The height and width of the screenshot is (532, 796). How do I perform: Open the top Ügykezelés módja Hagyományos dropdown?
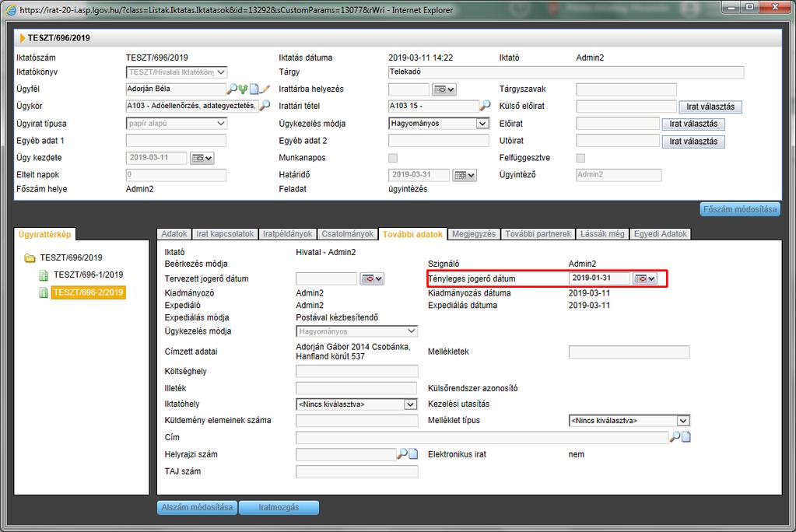tap(439, 124)
